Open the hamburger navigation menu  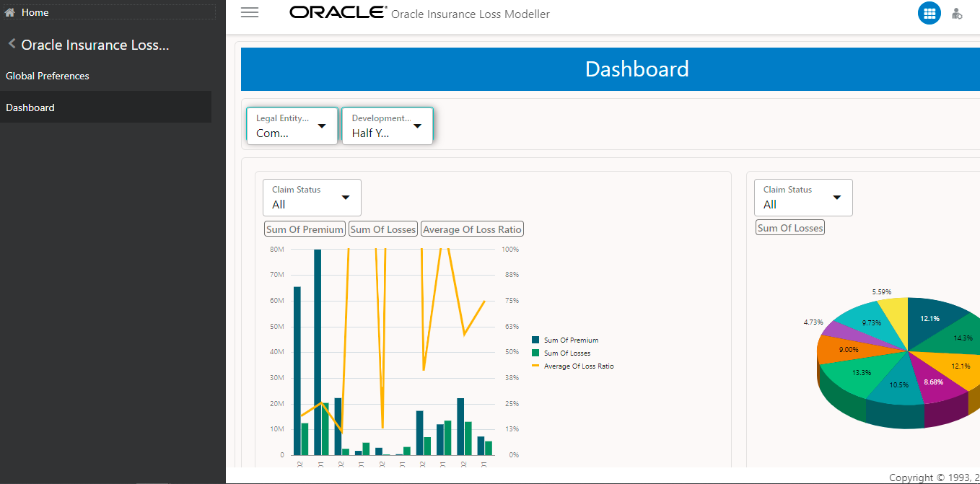point(250,12)
